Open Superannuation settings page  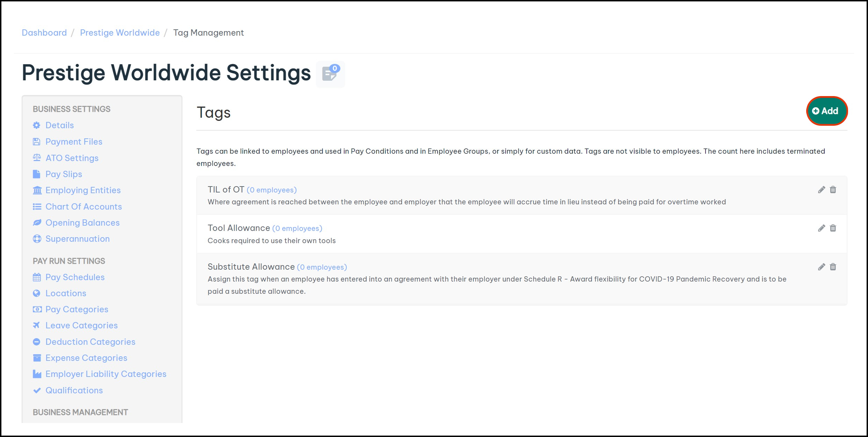tap(77, 239)
